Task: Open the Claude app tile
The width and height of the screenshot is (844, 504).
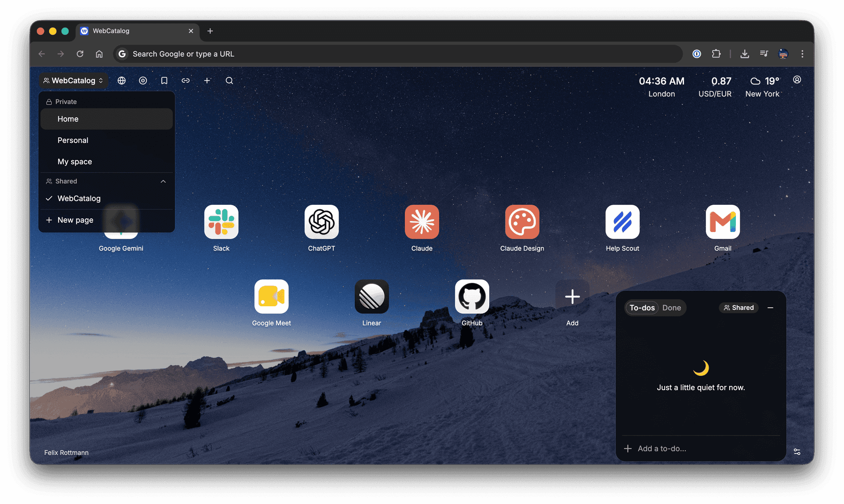Action: click(x=422, y=222)
